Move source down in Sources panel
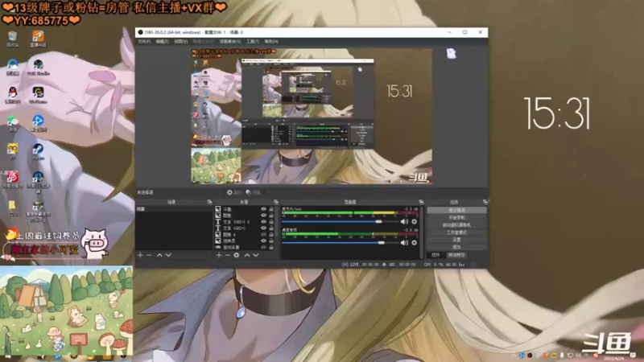 point(255,255)
